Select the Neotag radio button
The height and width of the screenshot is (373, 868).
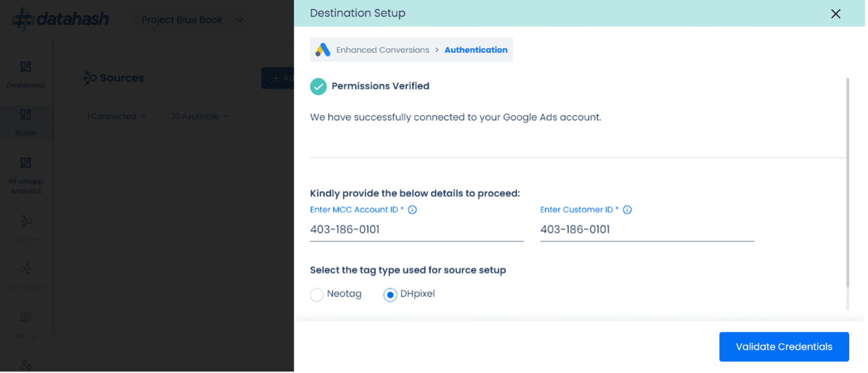[317, 295]
